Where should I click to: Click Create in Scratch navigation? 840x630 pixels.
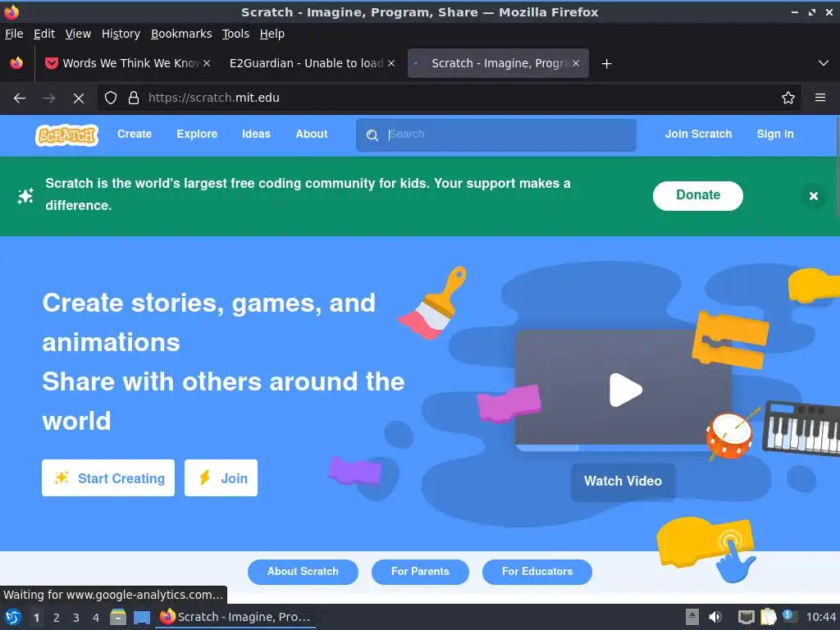(x=135, y=135)
